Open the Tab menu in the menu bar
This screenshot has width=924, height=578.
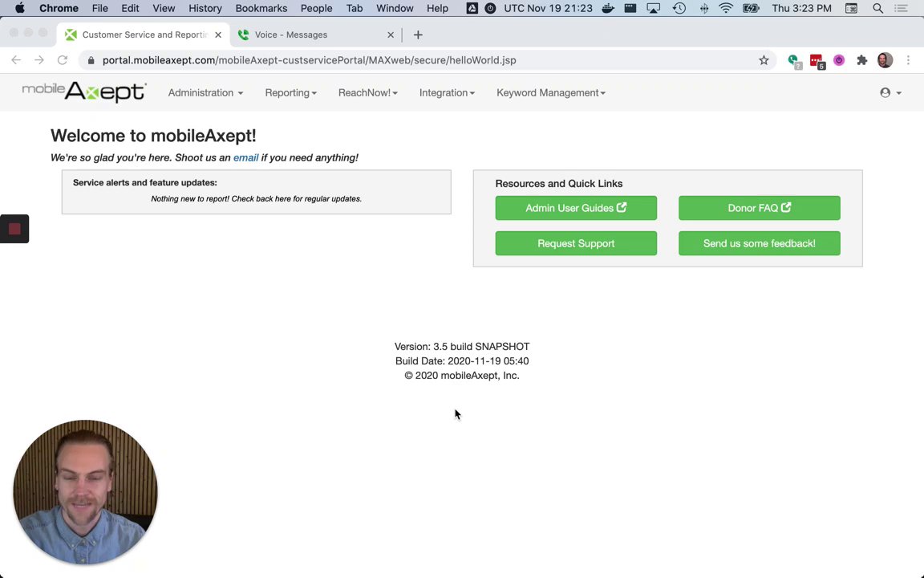coord(355,8)
